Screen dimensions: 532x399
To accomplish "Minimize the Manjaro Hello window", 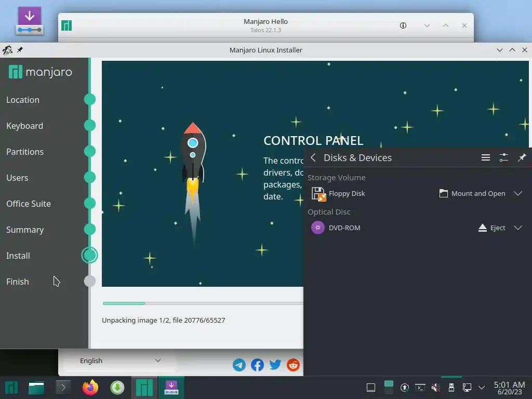I will click(x=427, y=25).
